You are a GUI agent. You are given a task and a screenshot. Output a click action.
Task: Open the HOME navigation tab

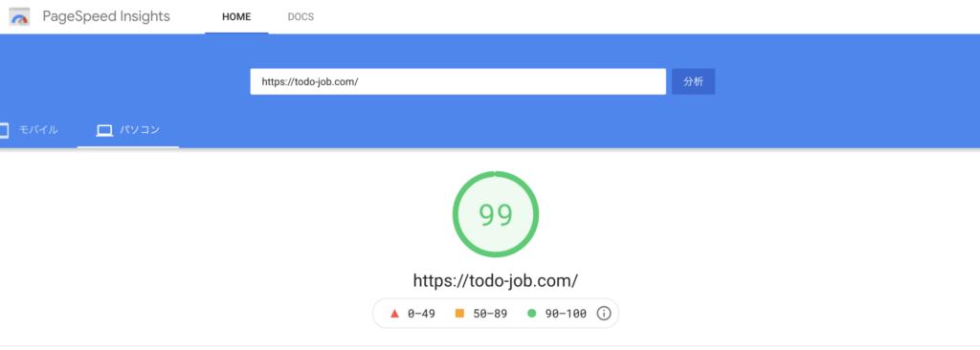[236, 17]
